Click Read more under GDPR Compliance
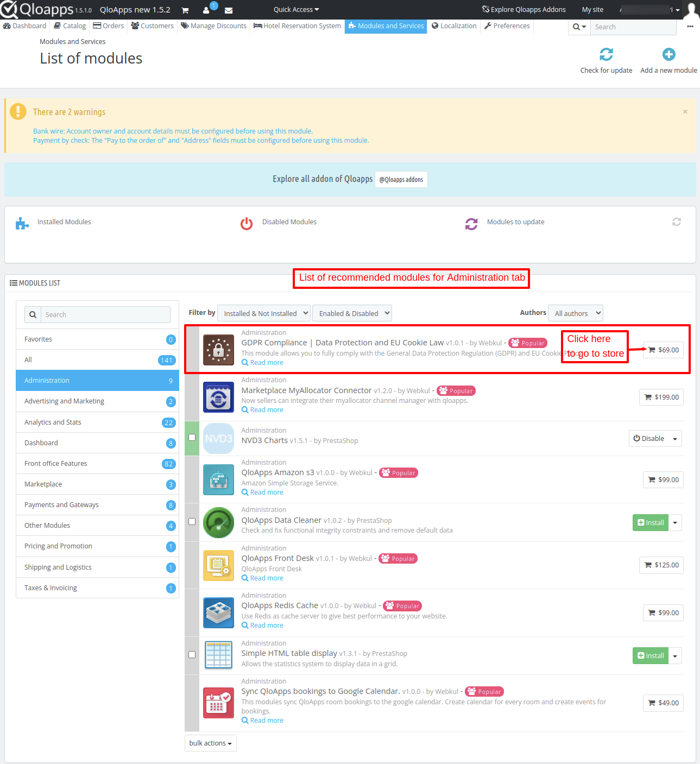700x764 pixels. click(262, 362)
